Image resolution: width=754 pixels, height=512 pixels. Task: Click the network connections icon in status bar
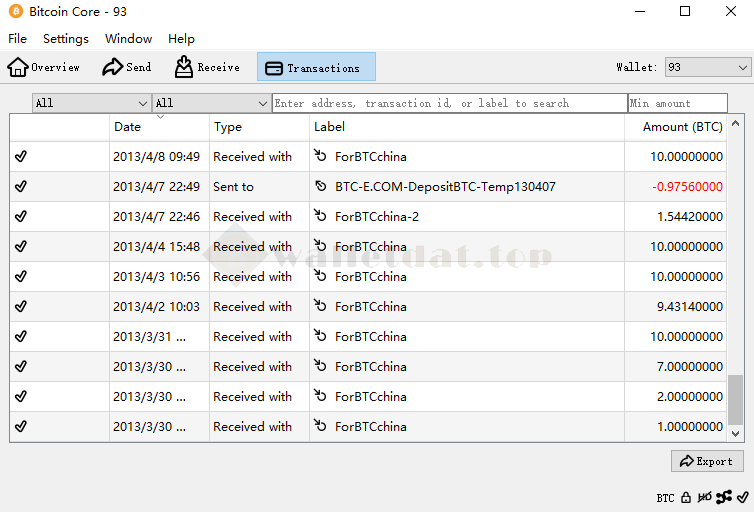click(x=724, y=497)
